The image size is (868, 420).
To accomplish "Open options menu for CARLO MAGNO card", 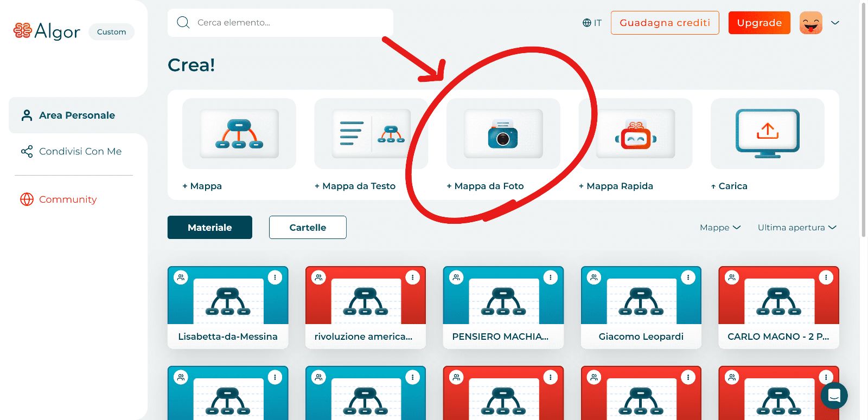I will [x=826, y=277].
